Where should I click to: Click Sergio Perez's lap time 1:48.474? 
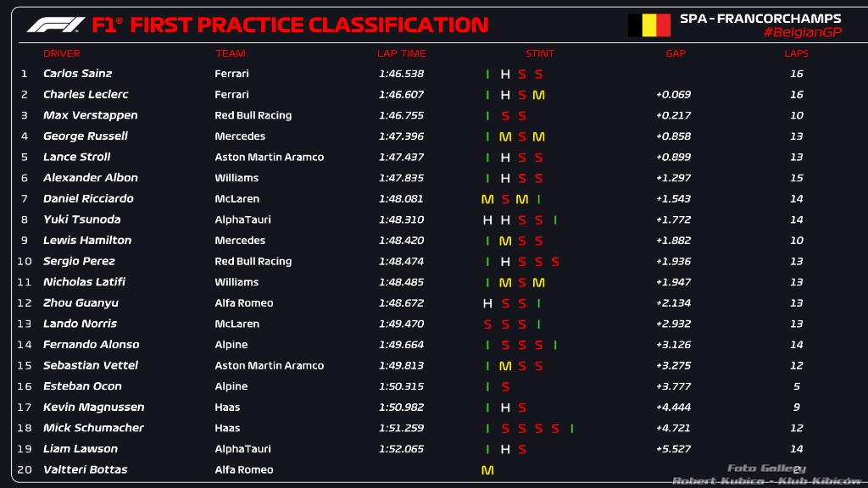click(x=401, y=262)
